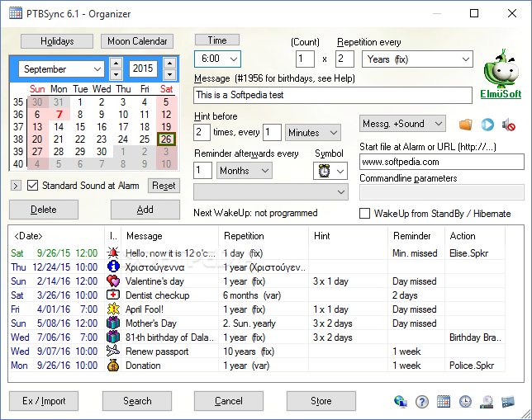Click the Reset button

164,186
